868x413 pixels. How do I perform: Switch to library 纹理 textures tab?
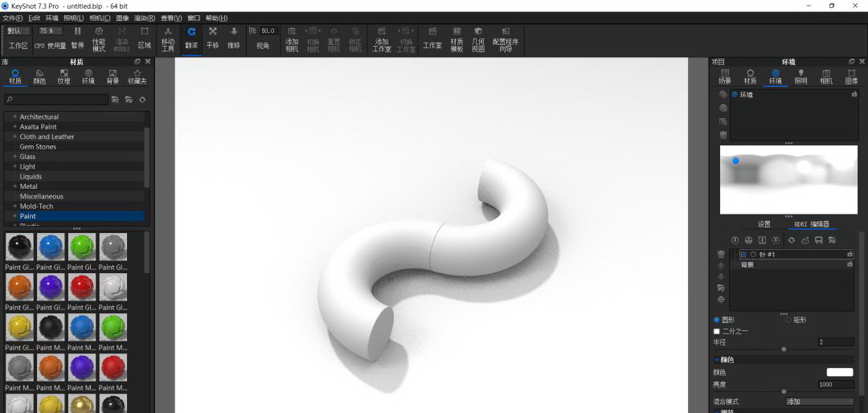(63, 77)
